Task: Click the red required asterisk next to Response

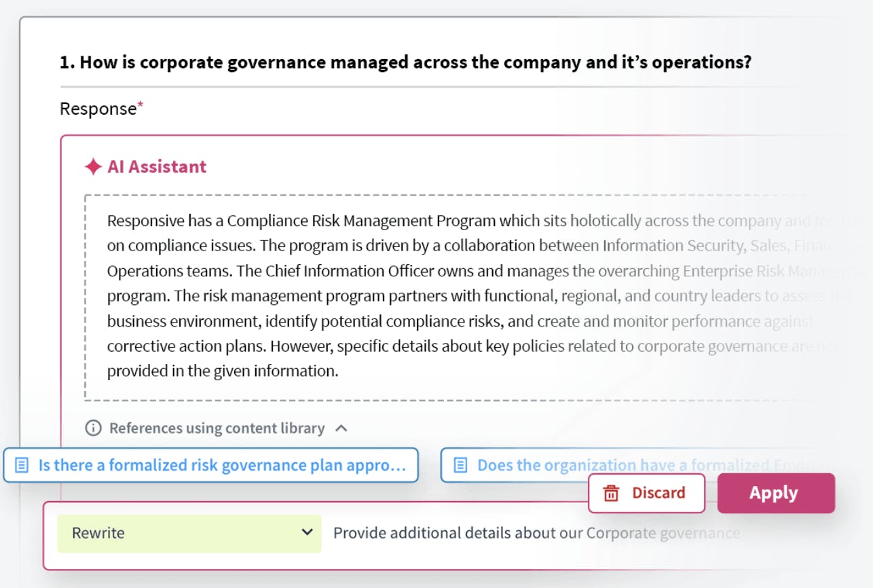Action: coord(141,105)
